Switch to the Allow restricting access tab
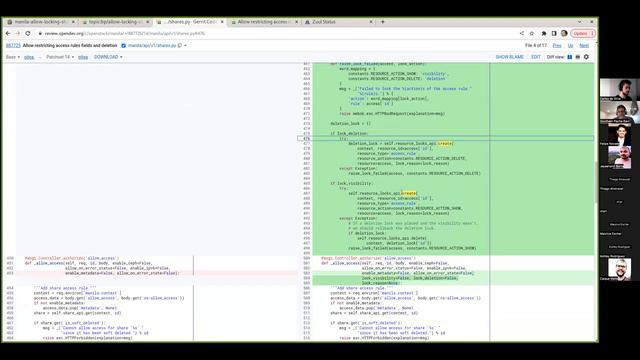The width and height of the screenshot is (640, 360). point(264,22)
